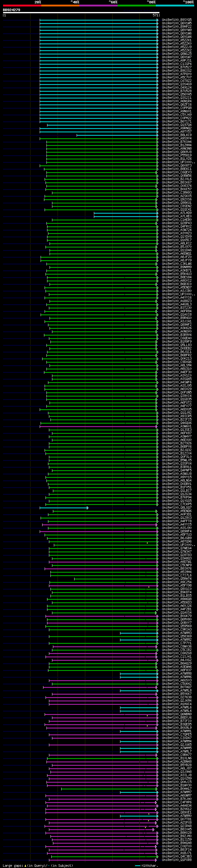Image resolution: width=197 pixels, height=868 pixels.
Task: Select label UniRef100_B8ES84
Action: point(177,277)
